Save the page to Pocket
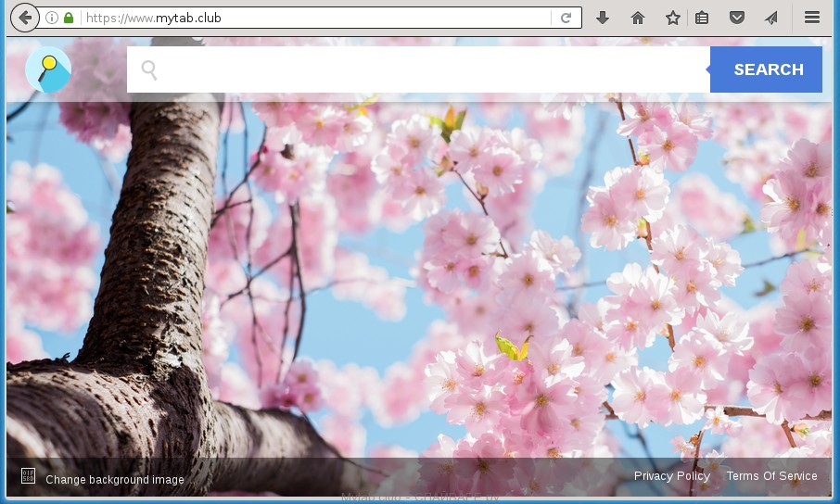The height and width of the screenshot is (504, 840). click(x=736, y=18)
